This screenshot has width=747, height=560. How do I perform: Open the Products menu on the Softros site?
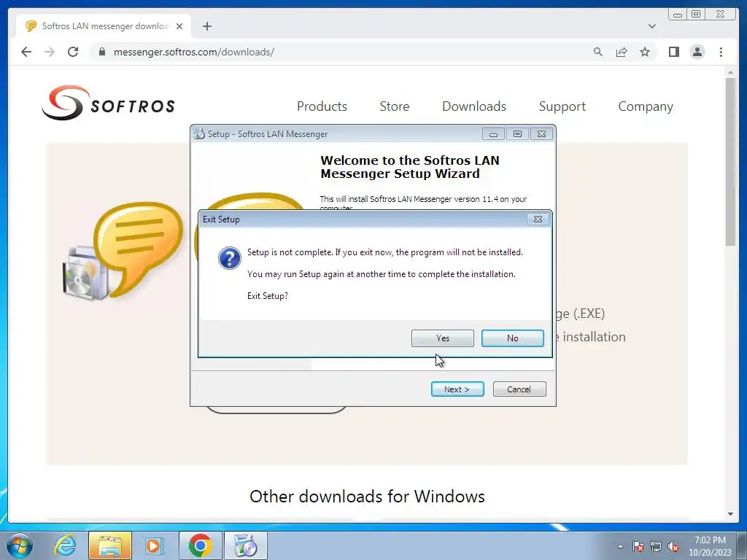click(x=322, y=106)
